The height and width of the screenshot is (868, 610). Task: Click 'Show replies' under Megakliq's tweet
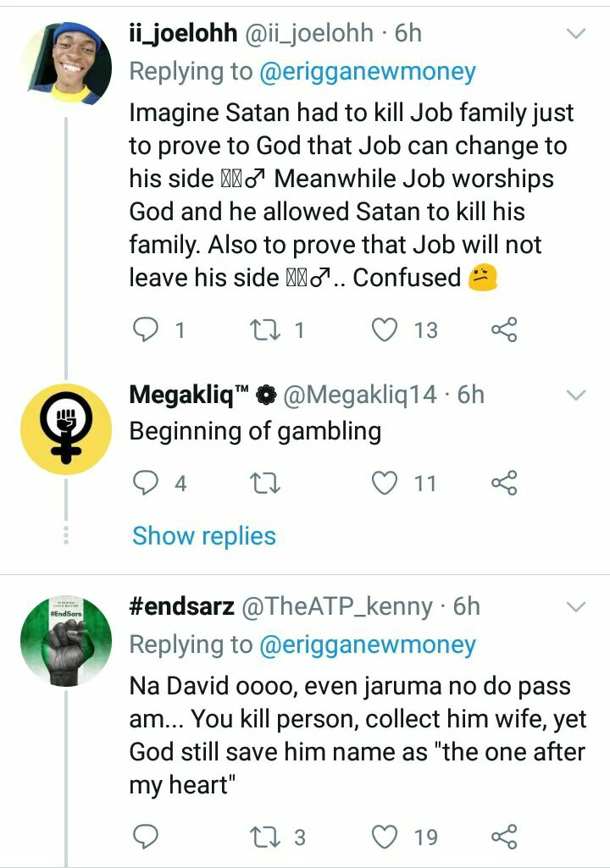204,536
